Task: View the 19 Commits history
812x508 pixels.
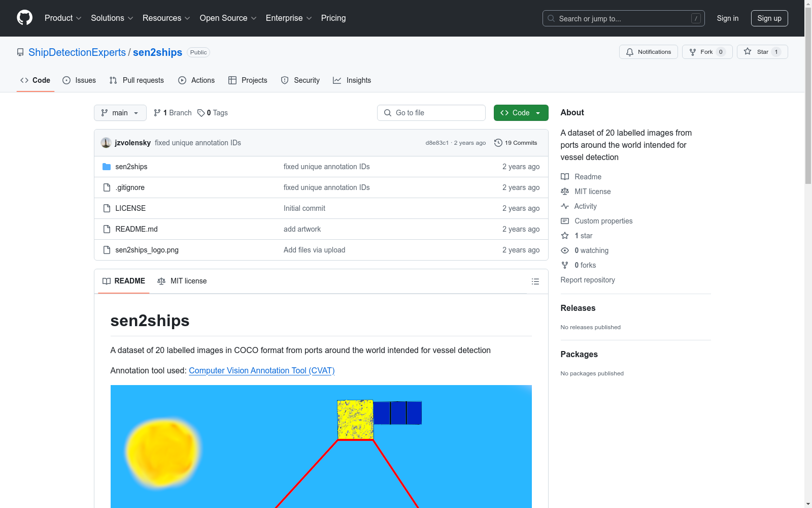Action: [516, 143]
